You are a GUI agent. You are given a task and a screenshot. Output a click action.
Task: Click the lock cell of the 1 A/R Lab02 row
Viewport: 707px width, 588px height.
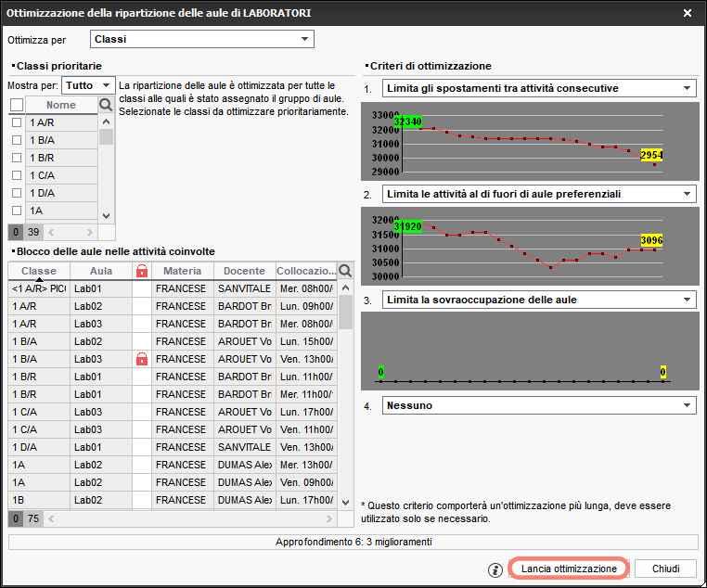tap(142, 306)
